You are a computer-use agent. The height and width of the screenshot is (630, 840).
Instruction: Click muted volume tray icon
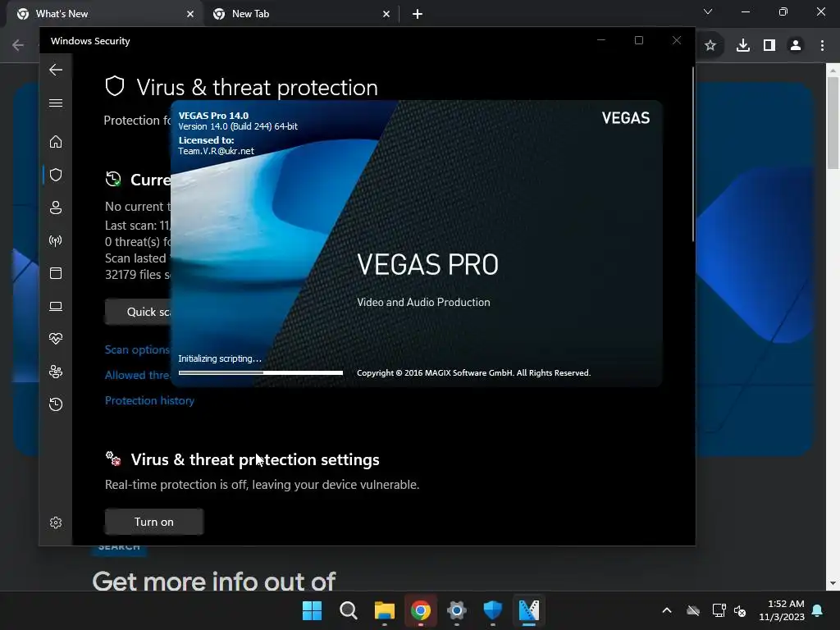[741, 610]
